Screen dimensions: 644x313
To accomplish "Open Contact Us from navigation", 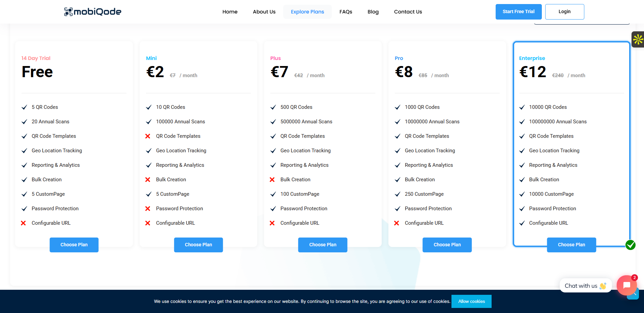I will [x=408, y=12].
